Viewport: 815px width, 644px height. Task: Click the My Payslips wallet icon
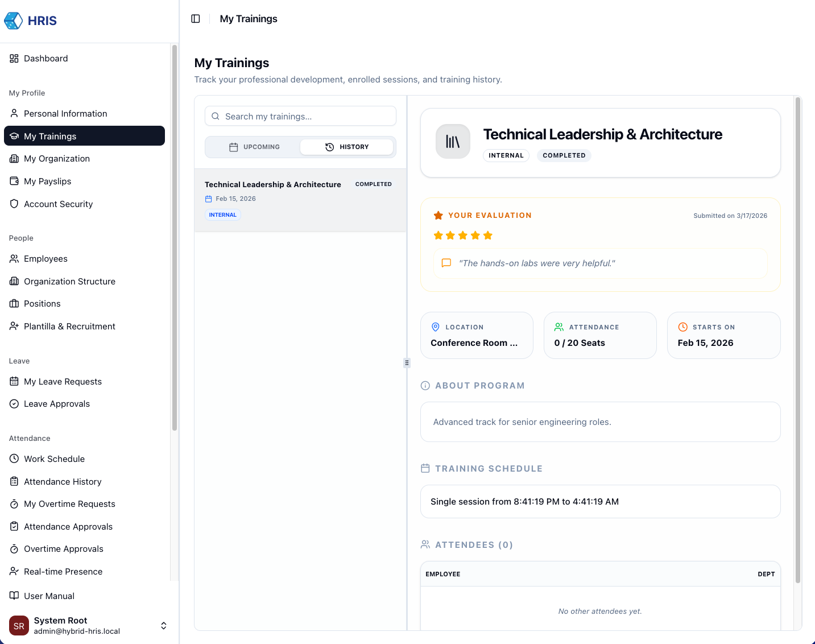coord(14,181)
